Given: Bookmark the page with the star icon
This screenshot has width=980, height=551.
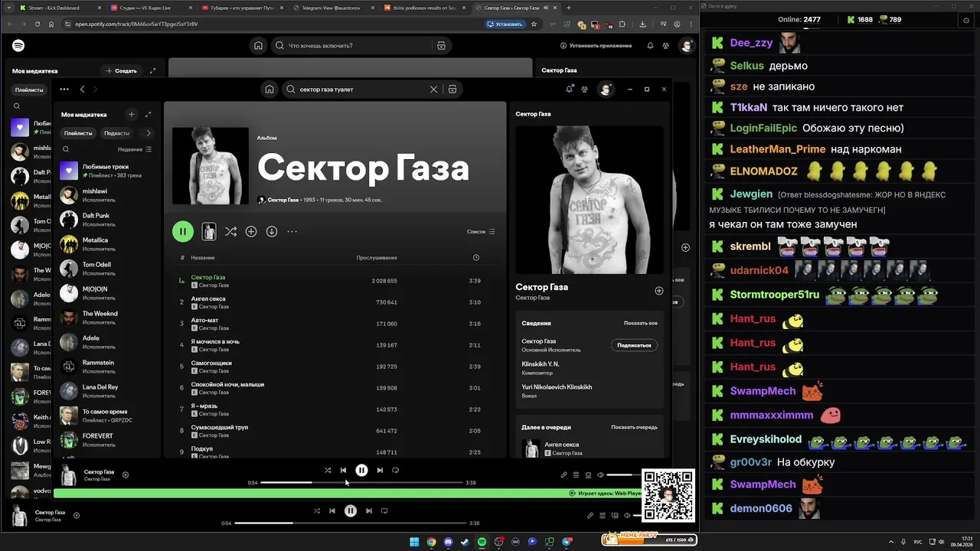Looking at the screenshot, I should 534,24.
